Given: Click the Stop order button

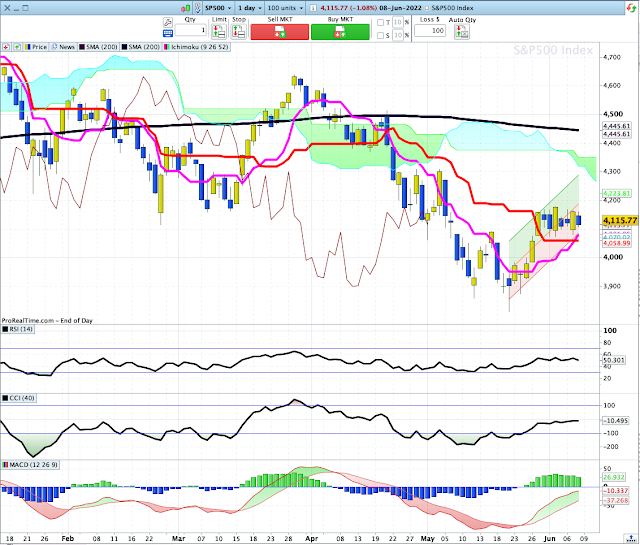Looking at the screenshot, I should pos(239,31).
